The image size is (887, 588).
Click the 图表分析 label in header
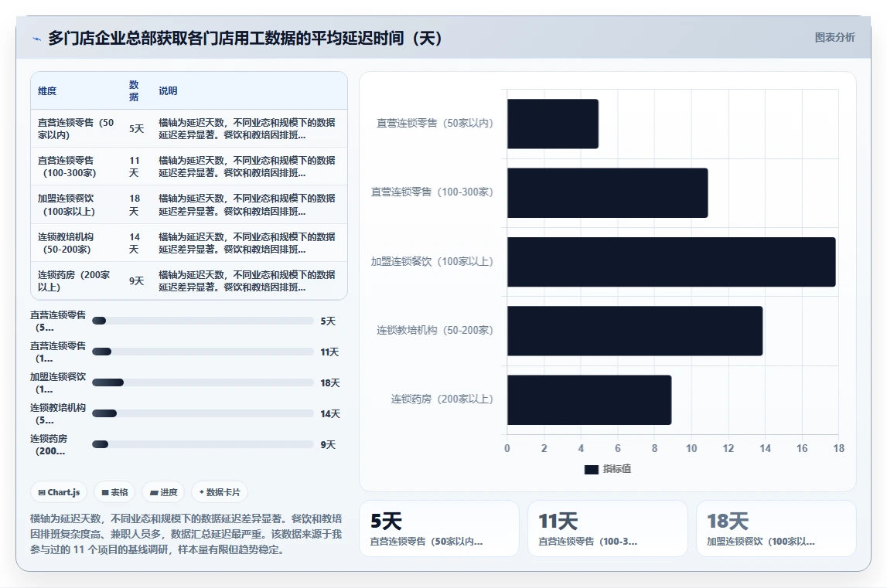point(834,37)
